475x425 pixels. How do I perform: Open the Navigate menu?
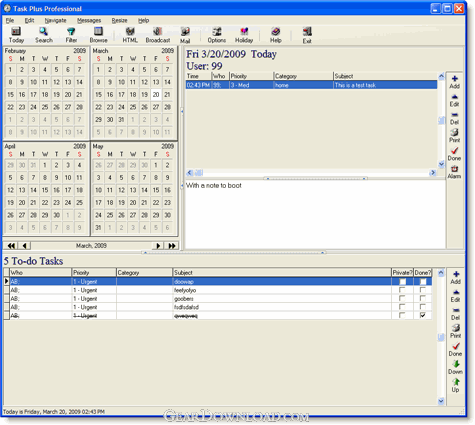click(x=55, y=20)
